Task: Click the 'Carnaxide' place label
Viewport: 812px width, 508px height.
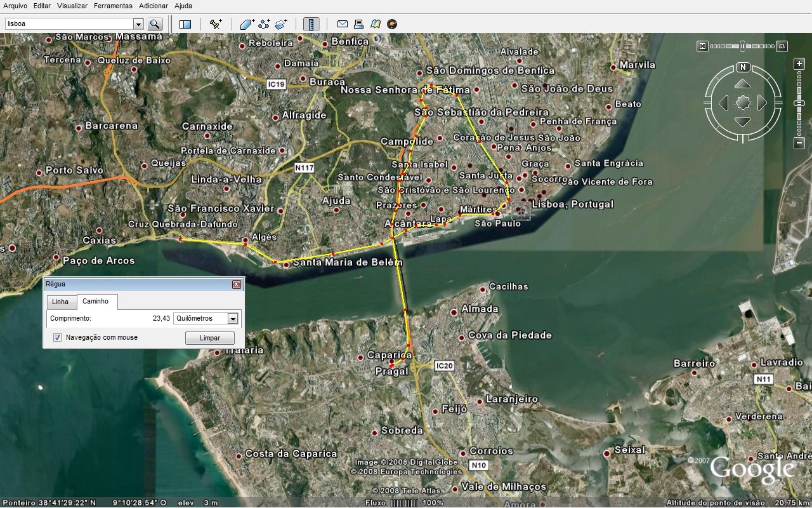Action: [207, 126]
